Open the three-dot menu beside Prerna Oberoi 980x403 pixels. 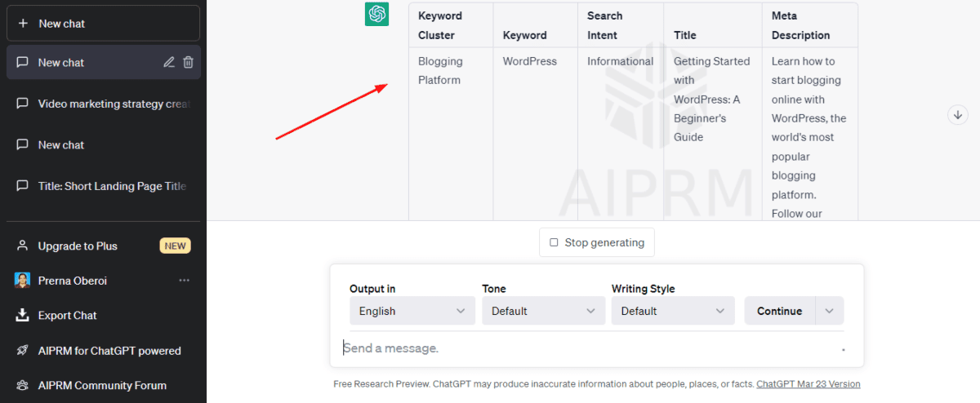[184, 281]
